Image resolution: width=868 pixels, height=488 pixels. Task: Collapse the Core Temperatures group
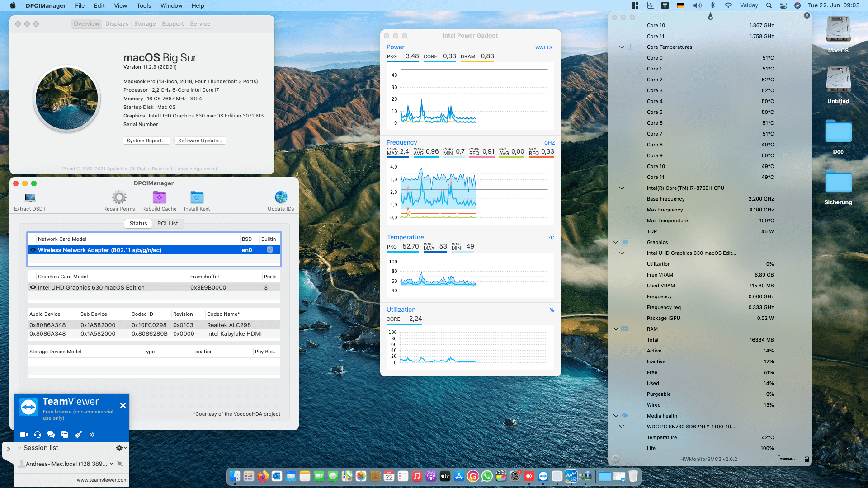(x=622, y=47)
